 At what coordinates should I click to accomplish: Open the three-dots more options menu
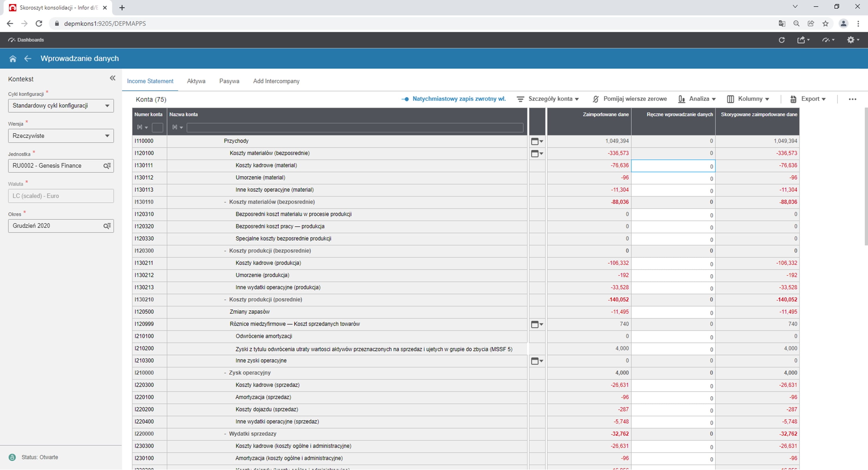point(852,99)
